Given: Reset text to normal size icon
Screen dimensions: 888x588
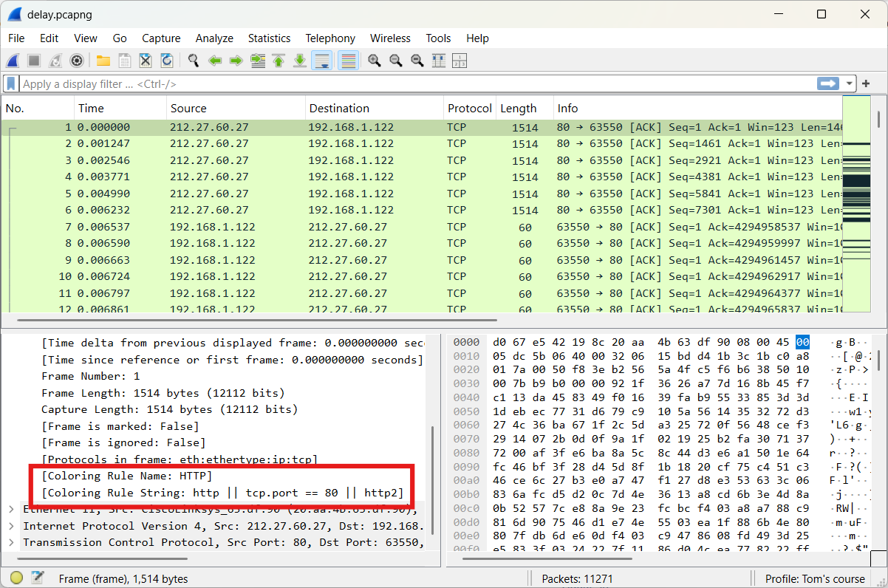Looking at the screenshot, I should click(x=417, y=61).
